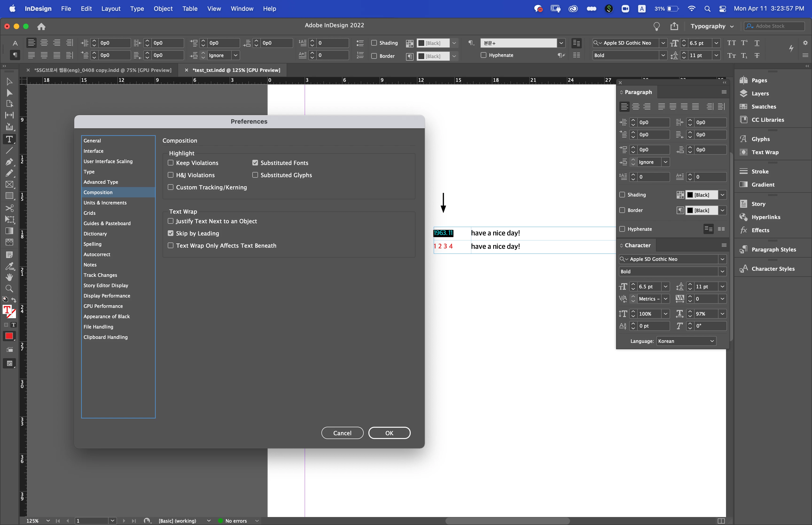
Task: Select the Scissors tool
Action: 9,208
